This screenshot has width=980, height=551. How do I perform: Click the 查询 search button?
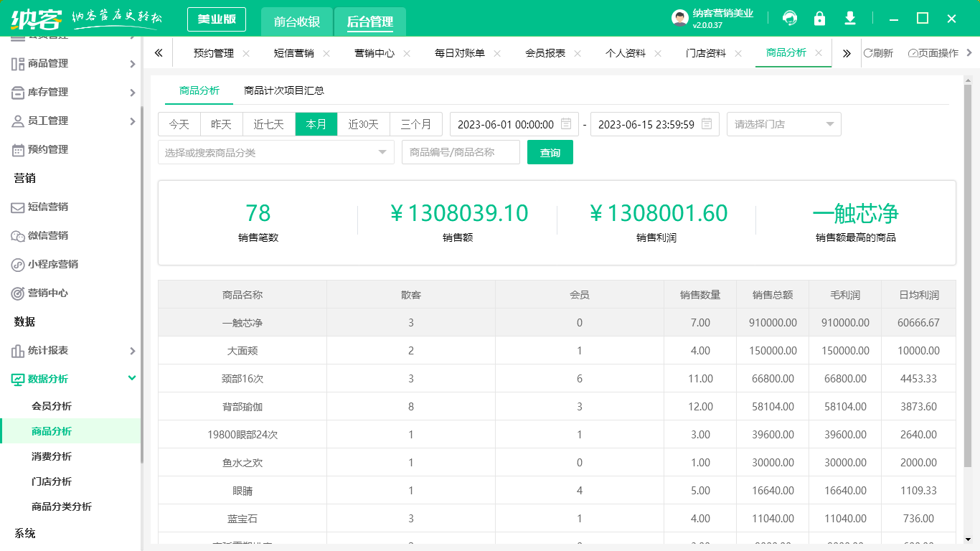coord(550,151)
